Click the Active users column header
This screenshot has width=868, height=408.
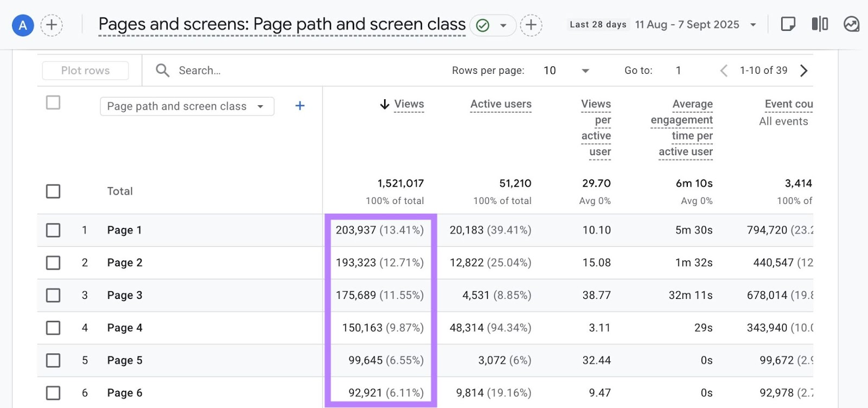[500, 104]
